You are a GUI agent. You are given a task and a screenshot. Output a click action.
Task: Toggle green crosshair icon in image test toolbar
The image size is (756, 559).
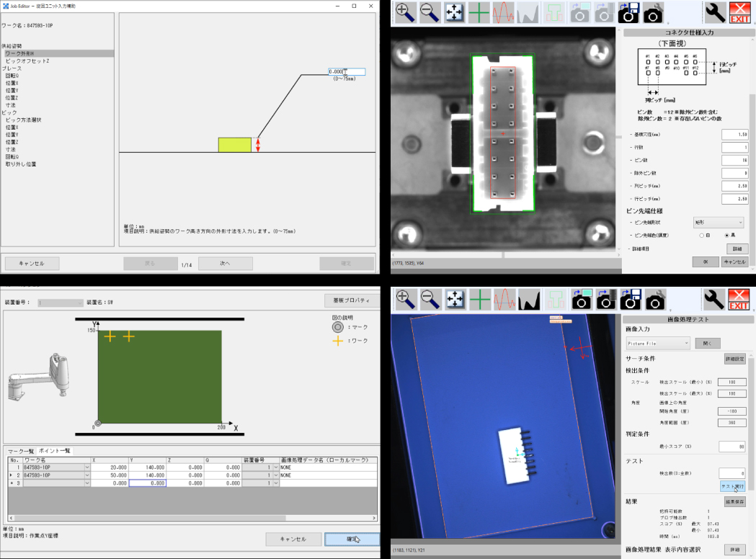coord(480,300)
